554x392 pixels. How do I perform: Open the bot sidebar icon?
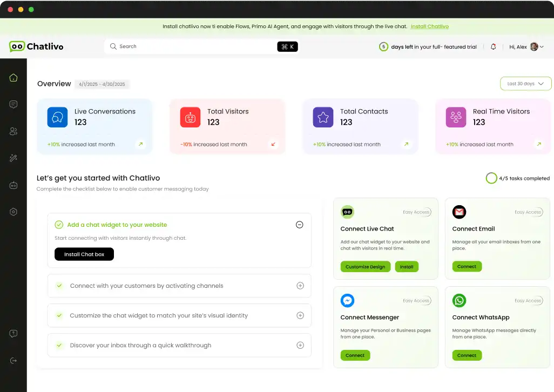pyautogui.click(x=13, y=185)
